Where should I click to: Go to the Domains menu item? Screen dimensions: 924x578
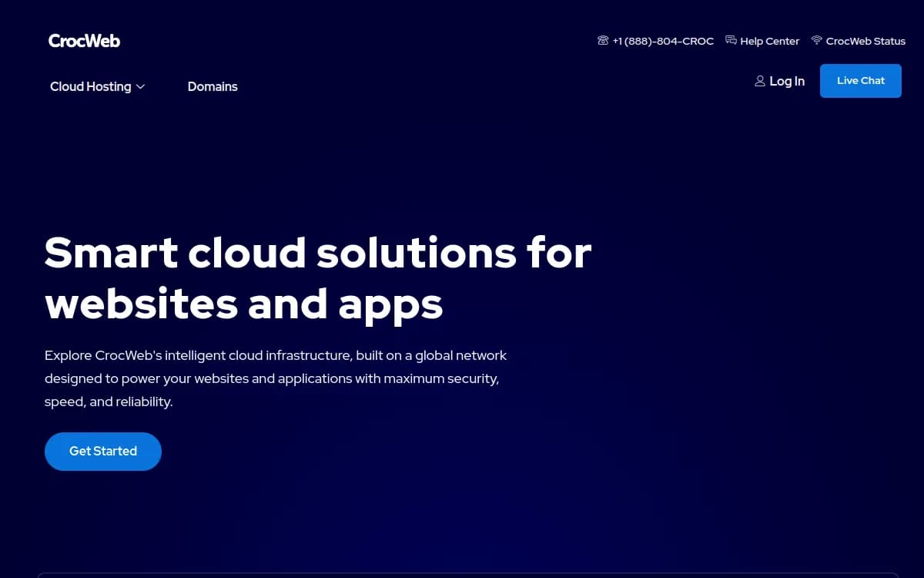click(213, 86)
